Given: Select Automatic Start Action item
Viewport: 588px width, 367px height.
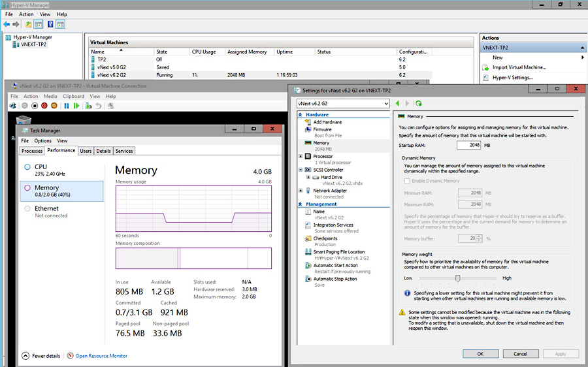Looking at the screenshot, I should click(x=335, y=265).
